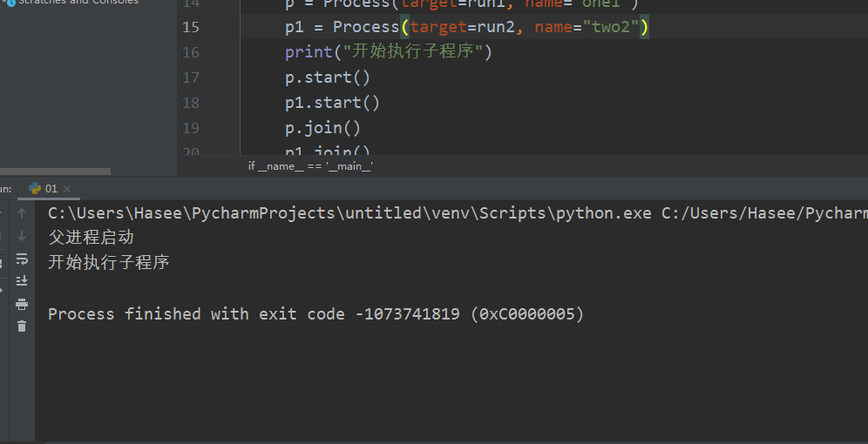Select the 01 run tab
The height and width of the screenshot is (444, 868).
(50, 189)
